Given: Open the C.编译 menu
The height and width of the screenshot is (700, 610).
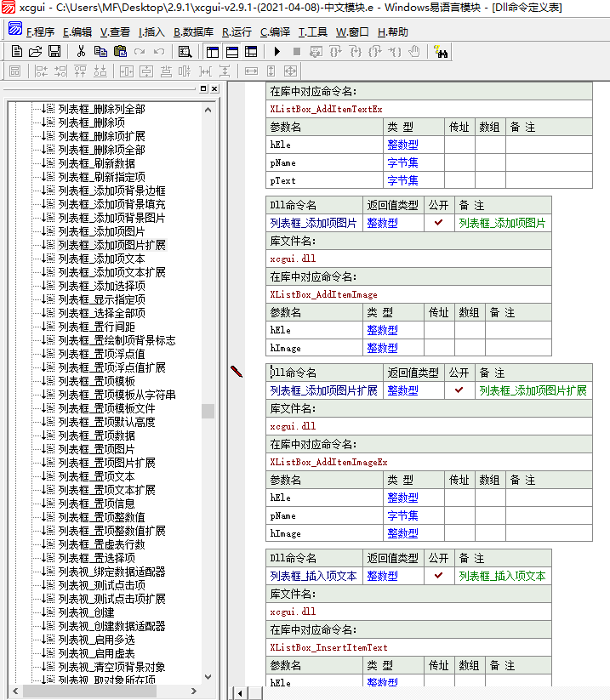Looking at the screenshot, I should tap(275, 32).
